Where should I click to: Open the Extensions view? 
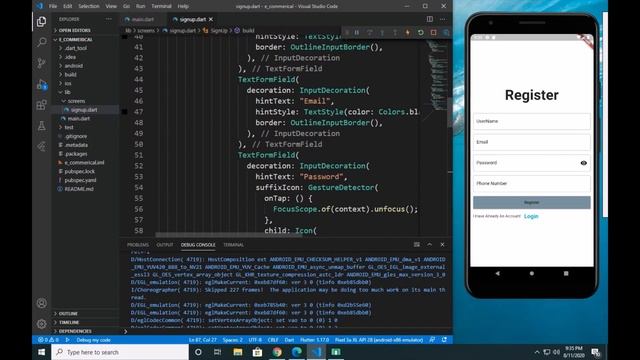[41, 105]
